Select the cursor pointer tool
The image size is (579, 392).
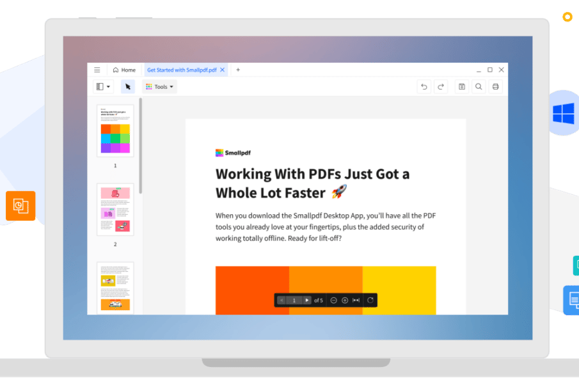click(128, 87)
